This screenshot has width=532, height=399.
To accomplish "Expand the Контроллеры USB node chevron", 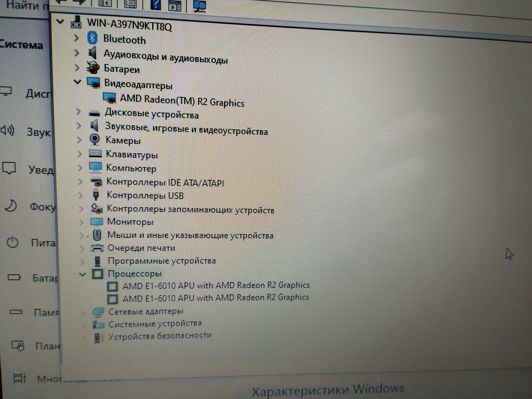I will click(x=81, y=195).
